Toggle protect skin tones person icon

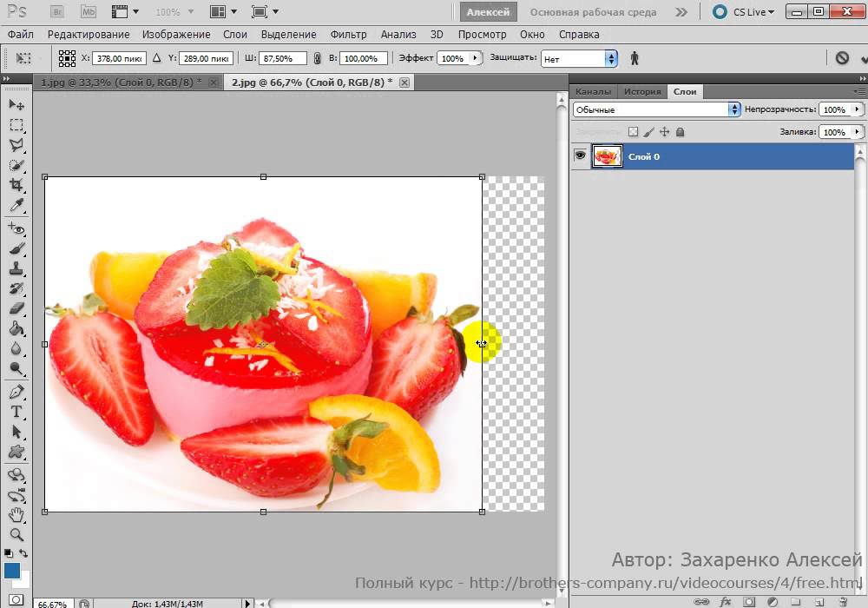coord(635,58)
